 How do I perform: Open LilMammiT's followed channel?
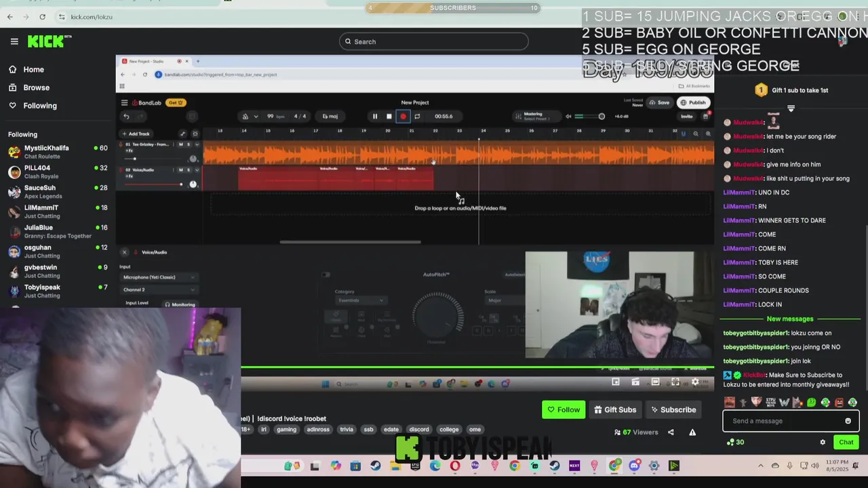click(58, 211)
